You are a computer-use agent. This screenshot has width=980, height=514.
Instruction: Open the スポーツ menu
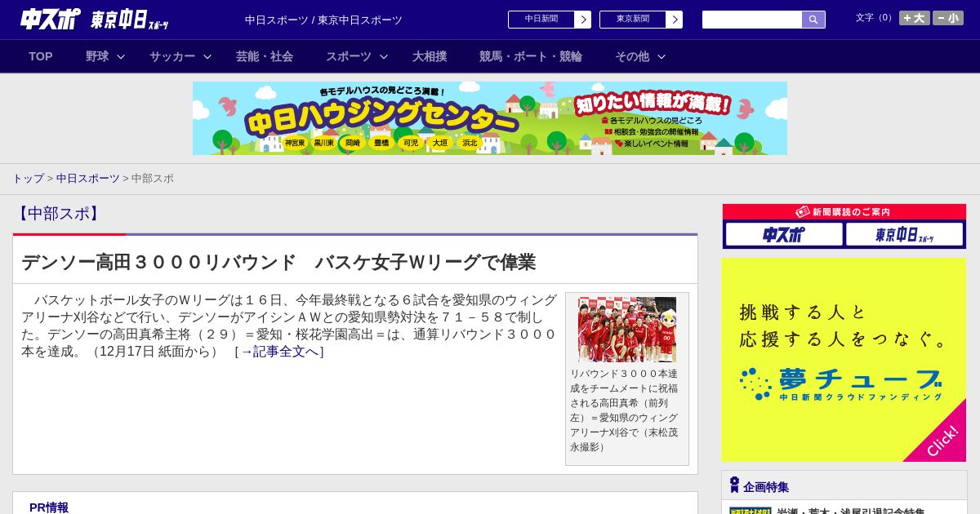pyautogui.click(x=349, y=56)
